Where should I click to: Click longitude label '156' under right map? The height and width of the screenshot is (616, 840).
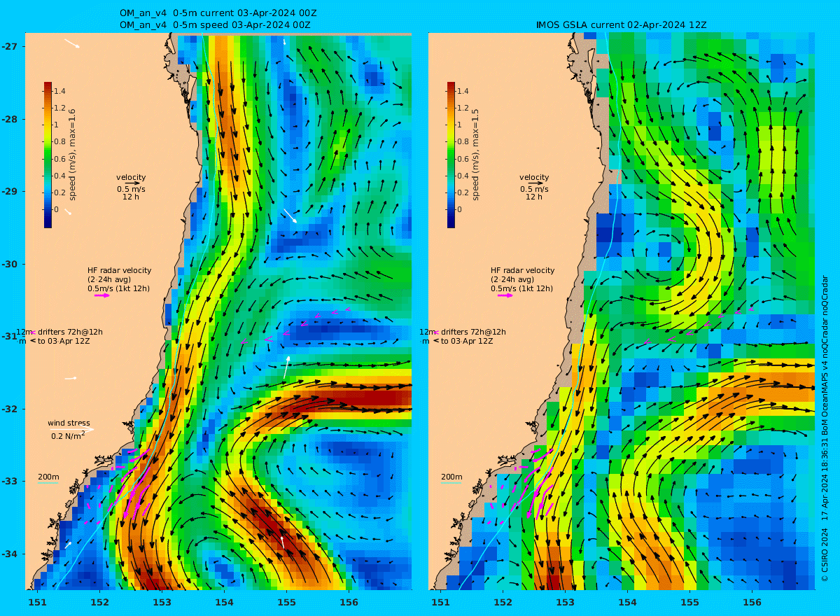(x=752, y=602)
